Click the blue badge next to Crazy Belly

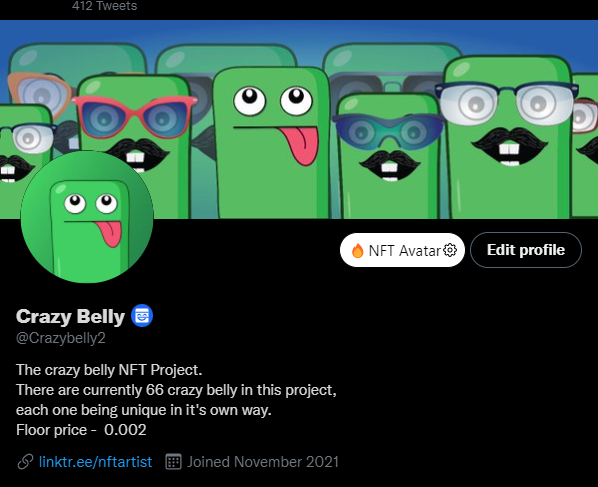click(142, 316)
